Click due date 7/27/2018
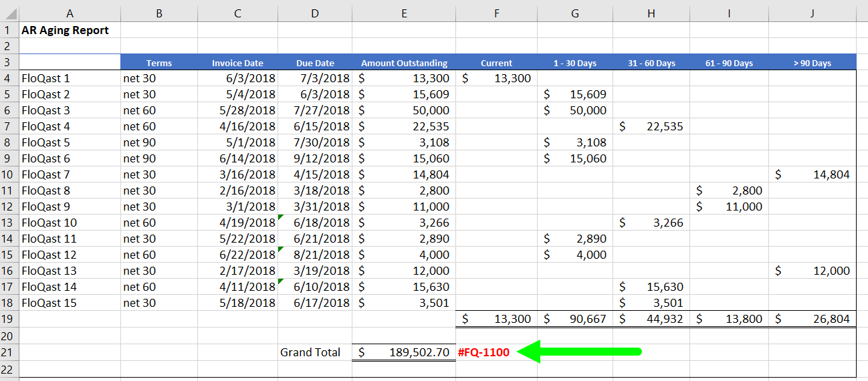Viewport: 868px width, 381px height. (315, 110)
